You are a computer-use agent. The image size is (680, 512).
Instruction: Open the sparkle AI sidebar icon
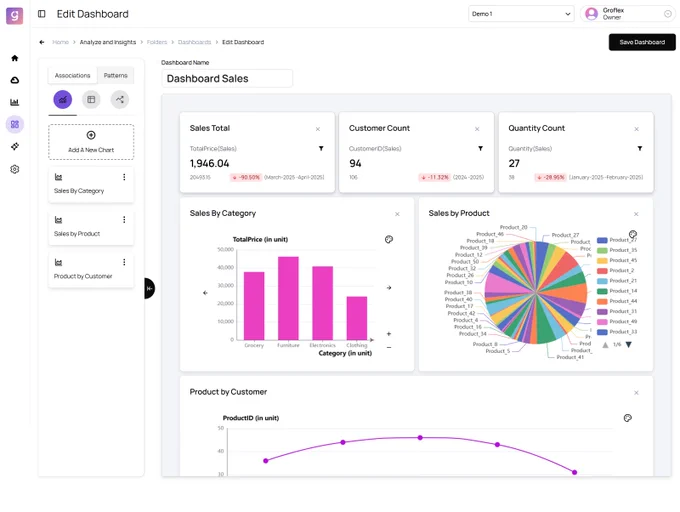click(x=15, y=147)
